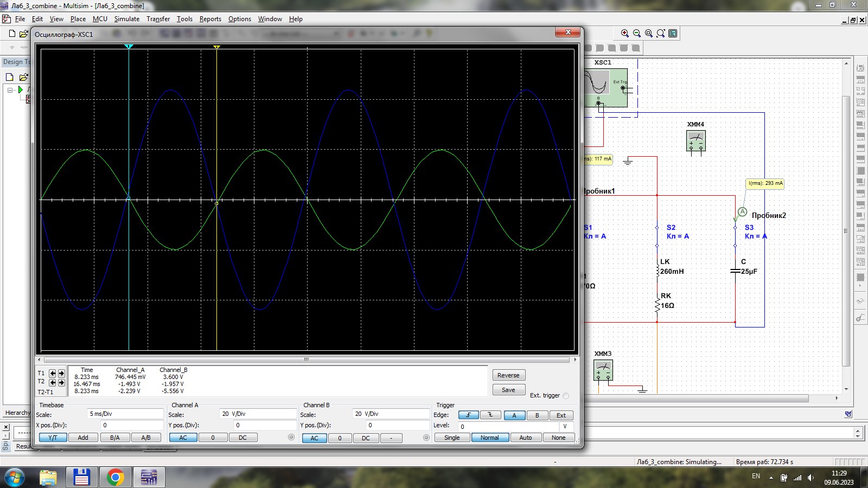The width and height of the screenshot is (868, 488).
Task: Click the Full Screen view icon
Action: coord(673,34)
